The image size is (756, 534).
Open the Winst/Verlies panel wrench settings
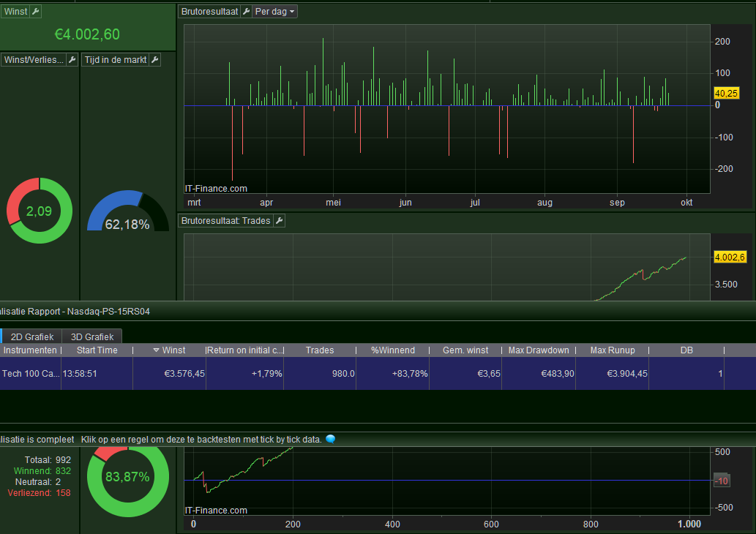[72, 60]
